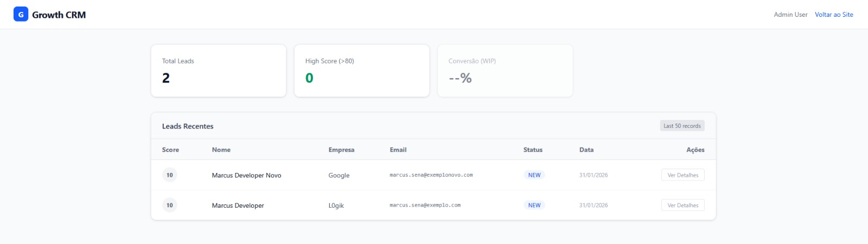Click the Growth CRM brand title
This screenshot has width=868, height=244.
click(x=59, y=15)
